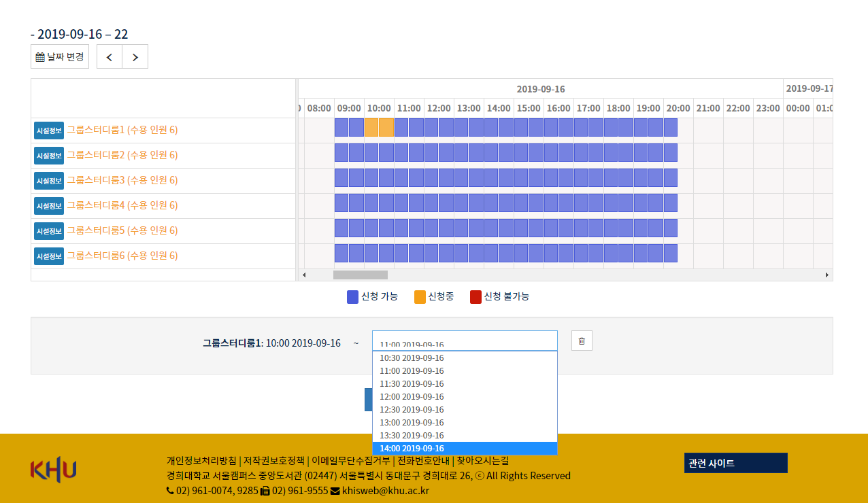This screenshot has height=503, width=868.
Task: Open 시설정보 for 그룹스터디룸3
Action: pos(49,181)
